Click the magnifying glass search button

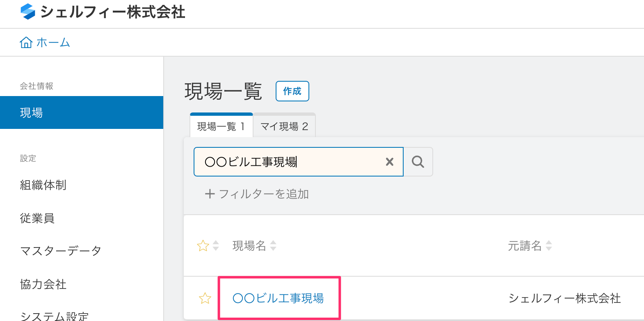[418, 162]
